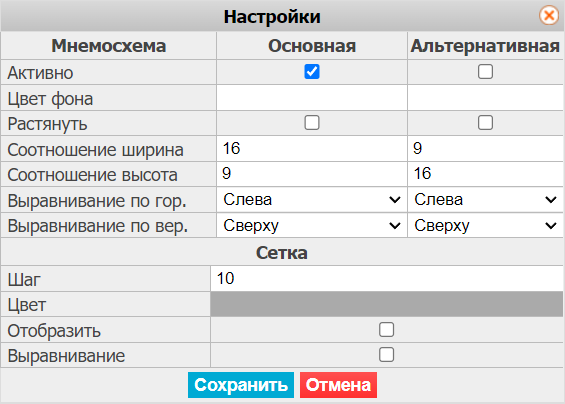Select Основная height ratio field with 9
565x404 pixels.
[312, 174]
